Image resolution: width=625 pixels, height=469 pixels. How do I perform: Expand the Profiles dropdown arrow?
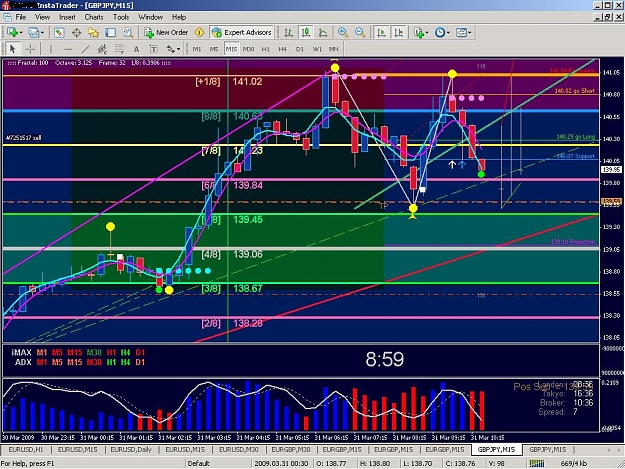coord(42,33)
